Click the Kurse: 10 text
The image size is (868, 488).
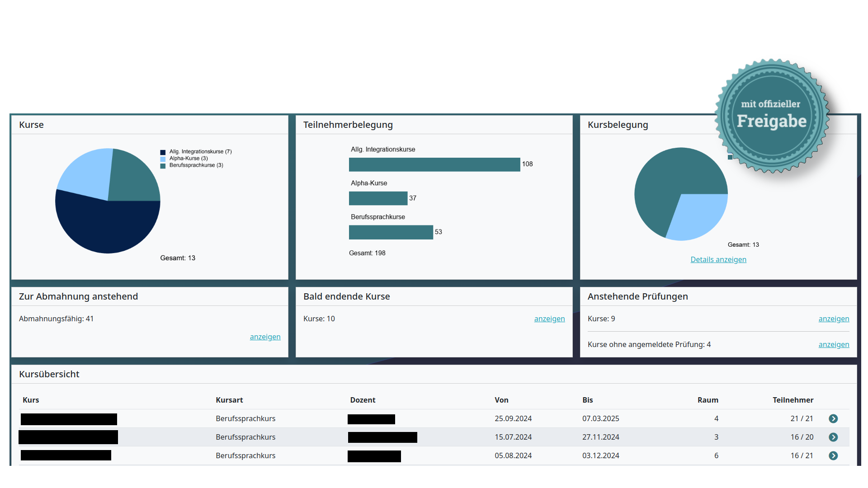click(319, 319)
